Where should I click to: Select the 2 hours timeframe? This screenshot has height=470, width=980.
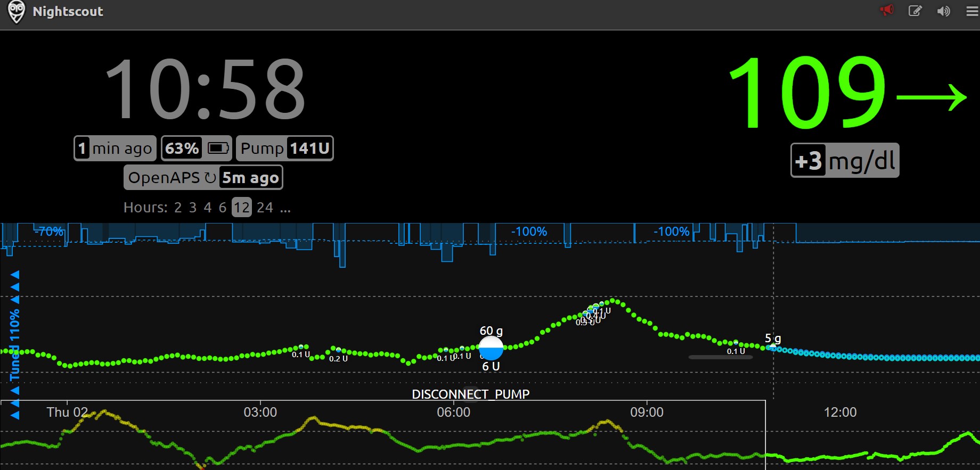point(178,207)
